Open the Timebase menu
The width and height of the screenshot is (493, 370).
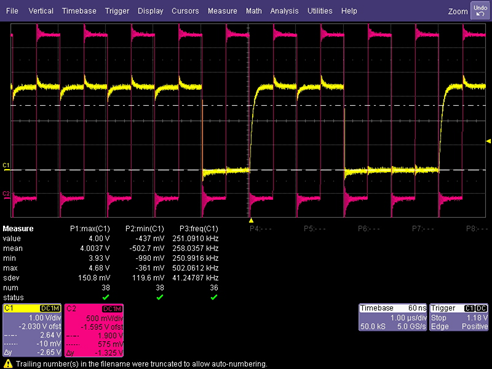pyautogui.click(x=79, y=11)
